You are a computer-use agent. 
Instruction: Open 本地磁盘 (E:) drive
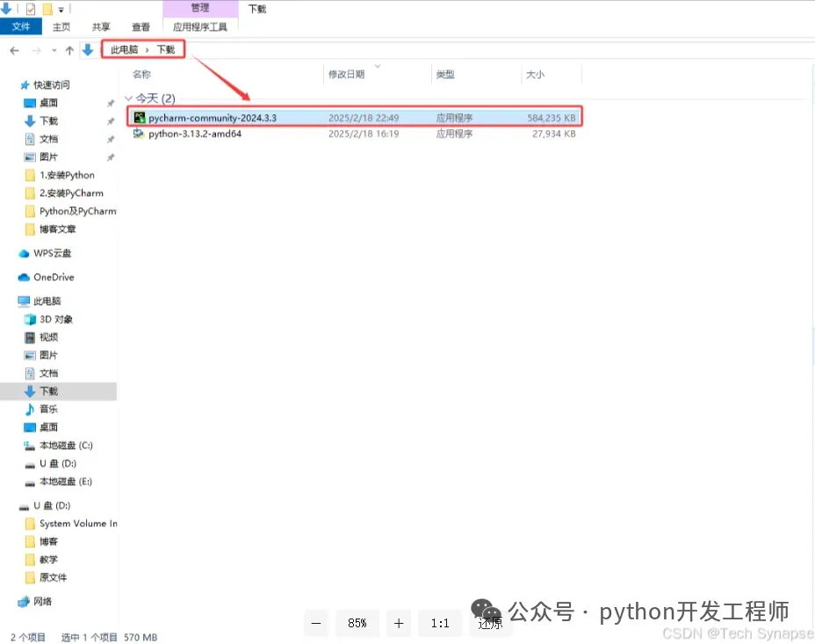click(x=66, y=481)
